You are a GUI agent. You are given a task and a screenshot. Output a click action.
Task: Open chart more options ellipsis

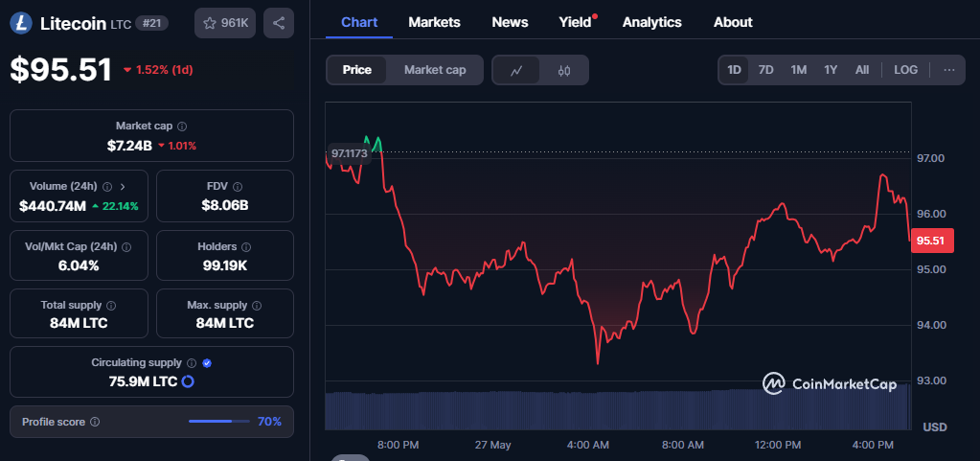[949, 69]
